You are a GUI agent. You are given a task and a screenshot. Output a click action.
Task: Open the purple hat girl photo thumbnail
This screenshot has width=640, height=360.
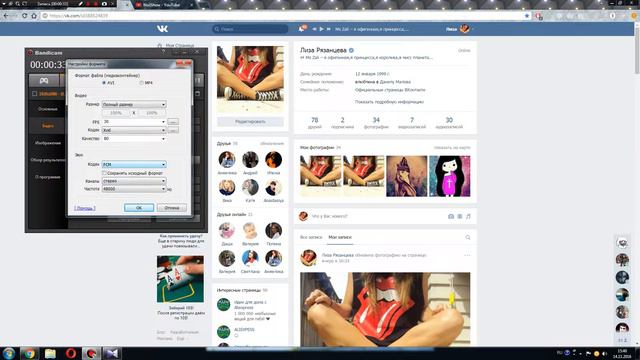pos(407,176)
